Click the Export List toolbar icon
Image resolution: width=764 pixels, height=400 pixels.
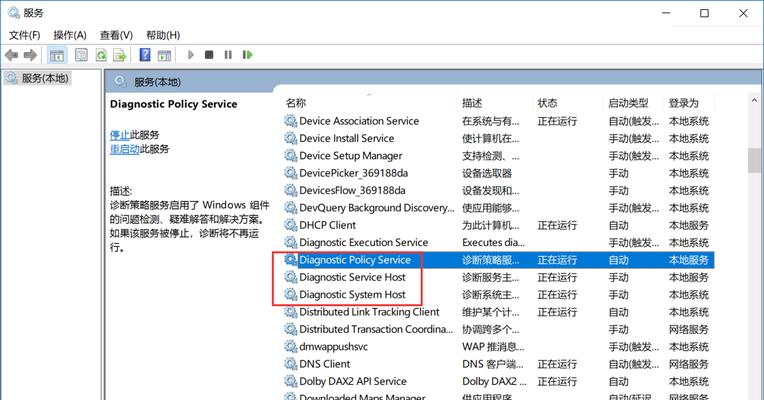119,55
